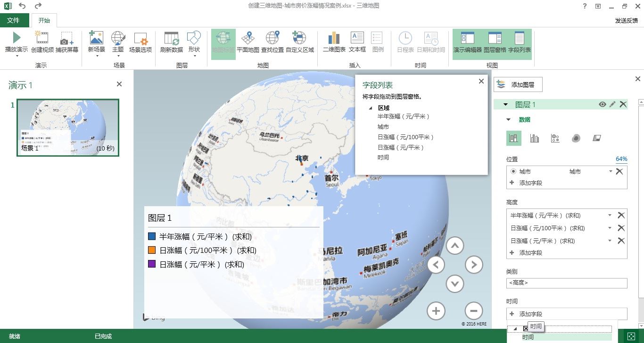Delete 图层 1 with X icon
The height and width of the screenshot is (343, 644).
coord(623,105)
